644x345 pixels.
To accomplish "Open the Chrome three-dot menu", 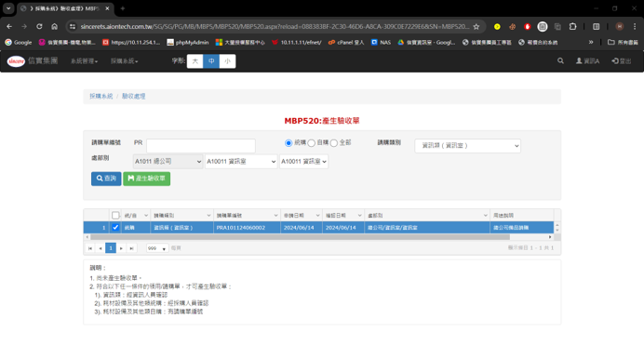I will [x=635, y=27].
